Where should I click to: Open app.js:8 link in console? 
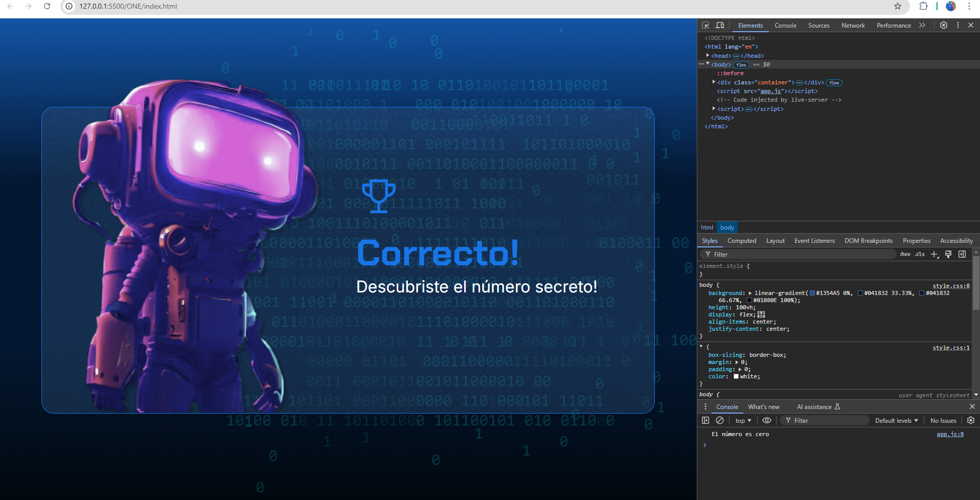(x=950, y=434)
